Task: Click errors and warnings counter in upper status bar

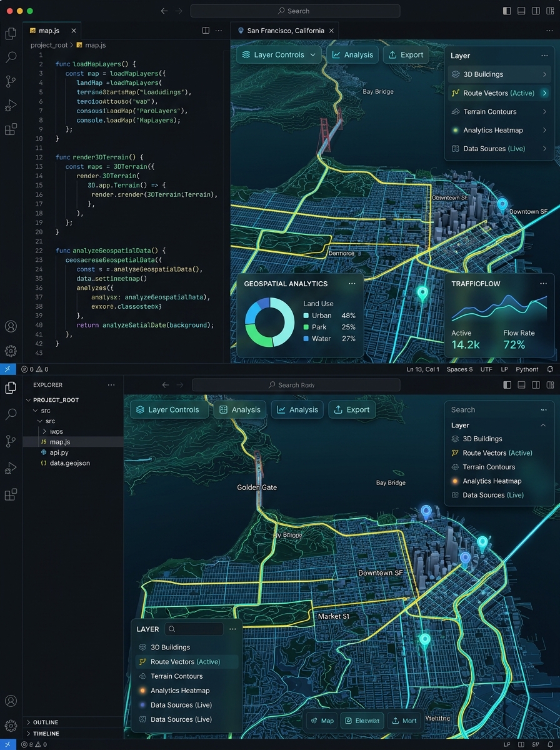Action: 34,369
